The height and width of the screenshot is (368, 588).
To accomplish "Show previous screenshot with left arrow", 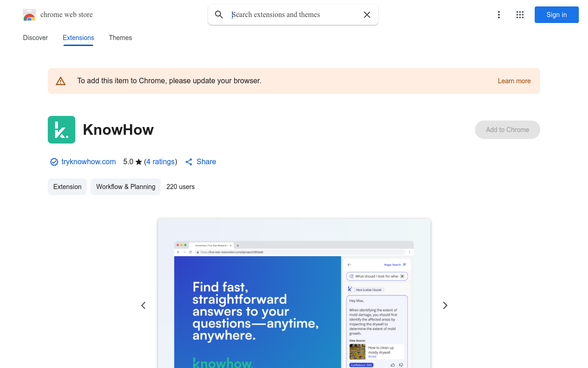I will 143,305.
